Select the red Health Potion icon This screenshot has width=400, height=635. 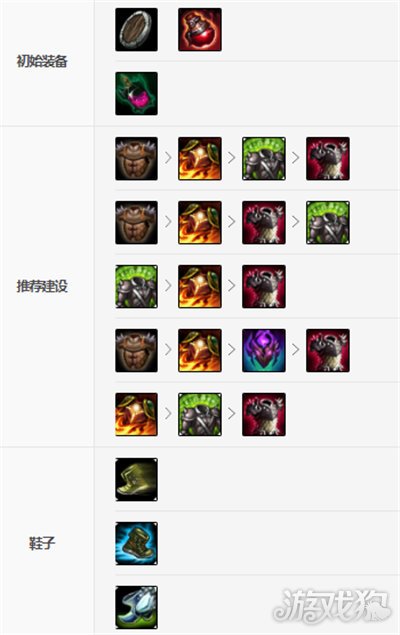click(x=200, y=30)
